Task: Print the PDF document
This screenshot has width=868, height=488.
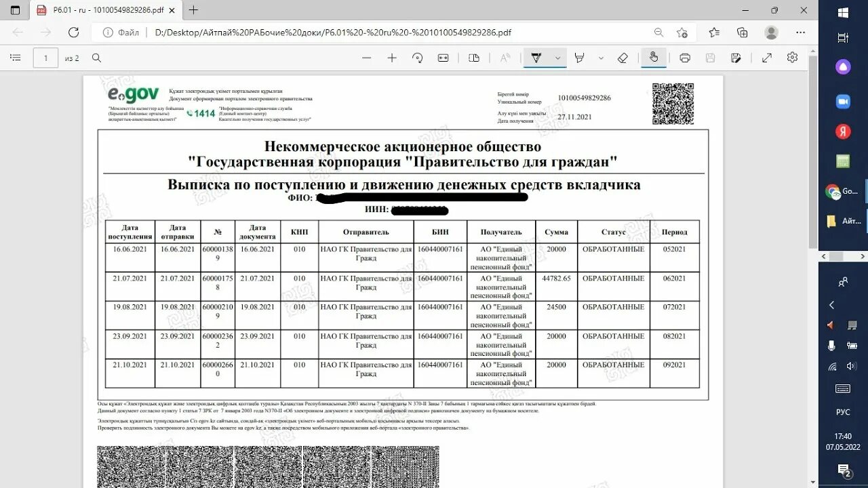Action: click(685, 58)
